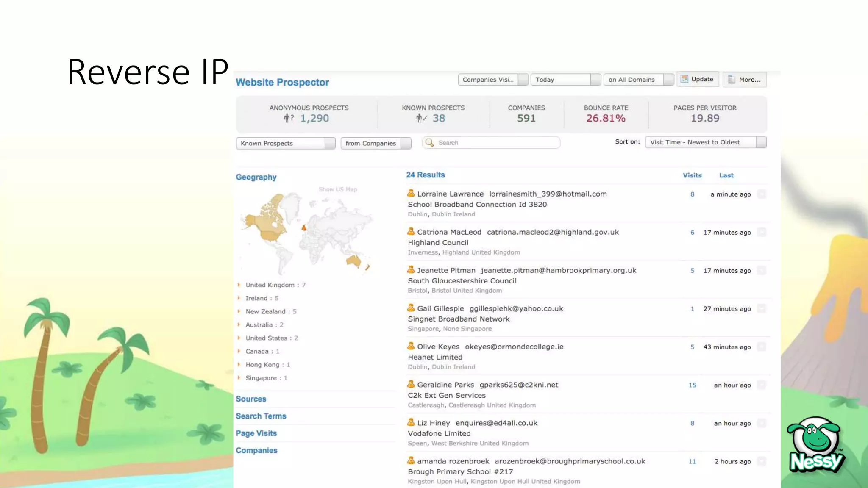Click visit count 15 for Geraldine Parks
This screenshot has height=488, width=868.
692,385
